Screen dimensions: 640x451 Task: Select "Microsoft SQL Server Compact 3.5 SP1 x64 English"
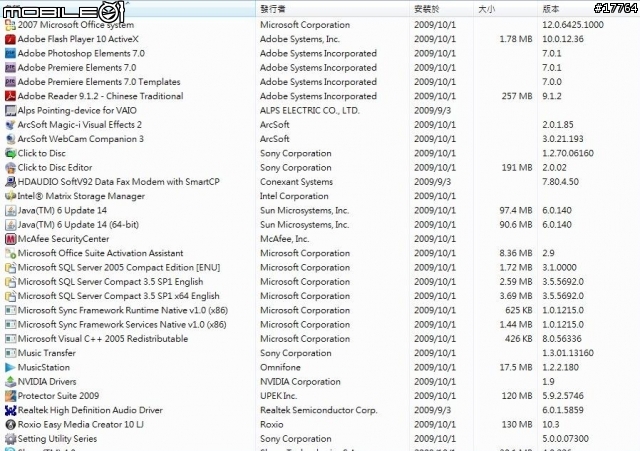coord(118,296)
